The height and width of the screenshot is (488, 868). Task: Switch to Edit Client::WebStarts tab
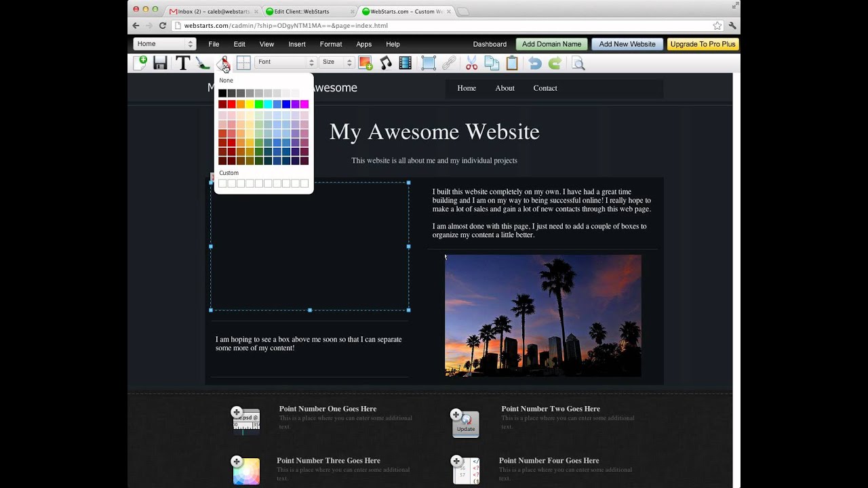pyautogui.click(x=309, y=12)
